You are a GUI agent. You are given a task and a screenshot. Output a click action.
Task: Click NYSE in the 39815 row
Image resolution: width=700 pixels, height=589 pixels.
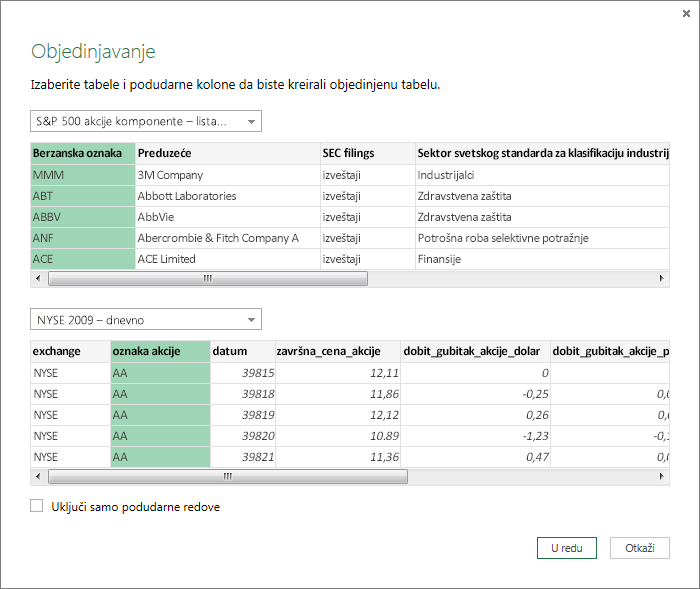(x=71, y=373)
